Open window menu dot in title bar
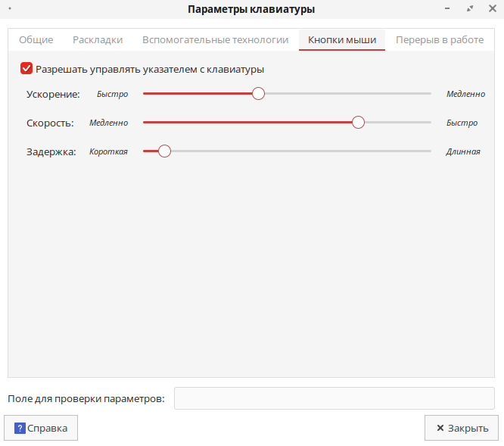The height and width of the screenshot is (446, 504). (10, 9)
